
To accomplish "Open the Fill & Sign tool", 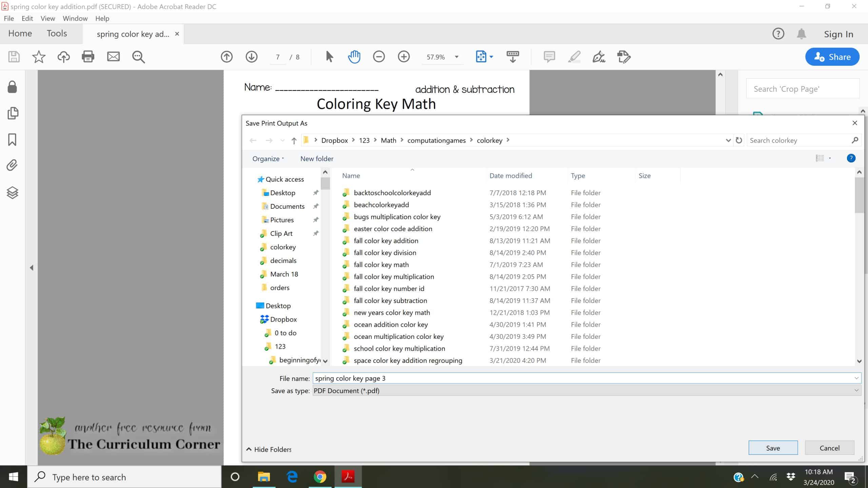I will coord(598,57).
